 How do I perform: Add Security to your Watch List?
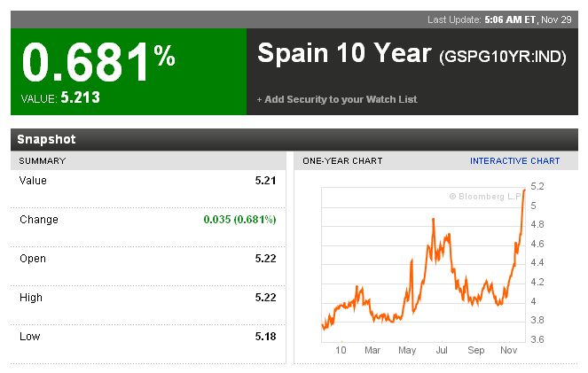[x=341, y=99]
